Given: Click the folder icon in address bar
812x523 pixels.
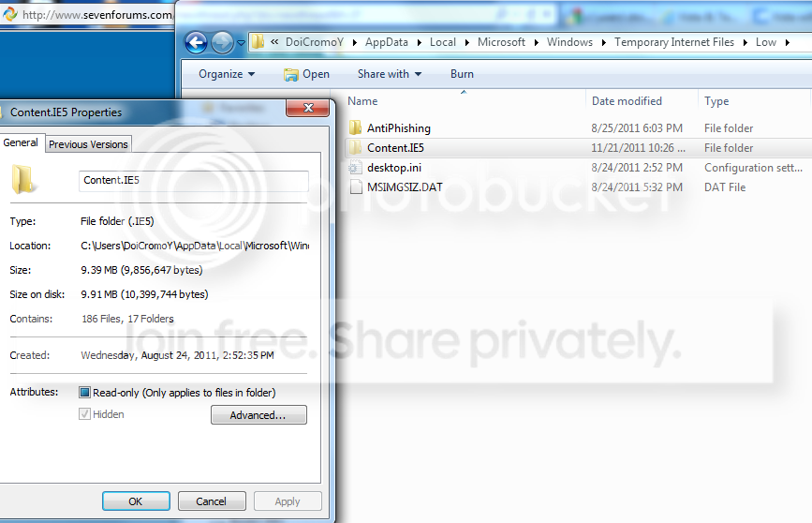Looking at the screenshot, I should coord(258,42).
